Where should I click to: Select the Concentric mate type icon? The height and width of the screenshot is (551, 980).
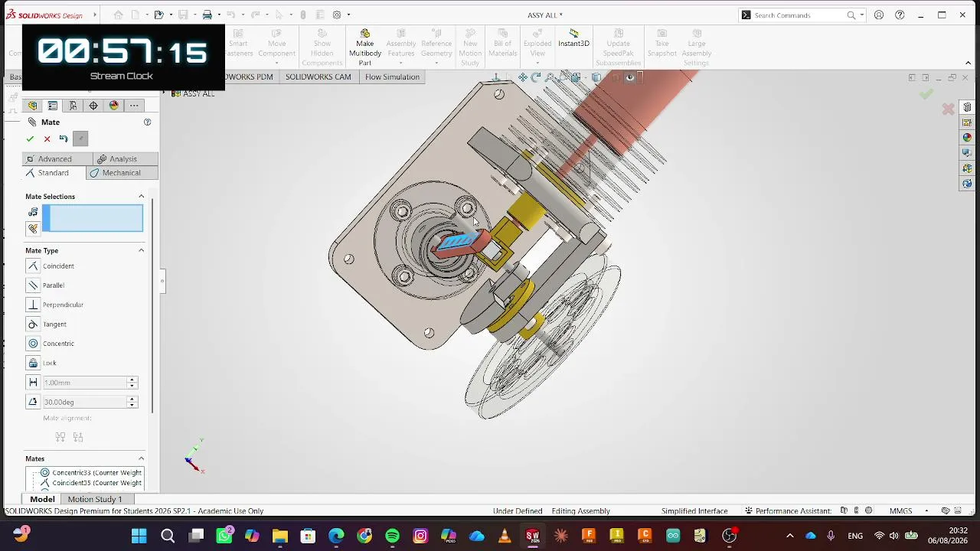coord(33,344)
